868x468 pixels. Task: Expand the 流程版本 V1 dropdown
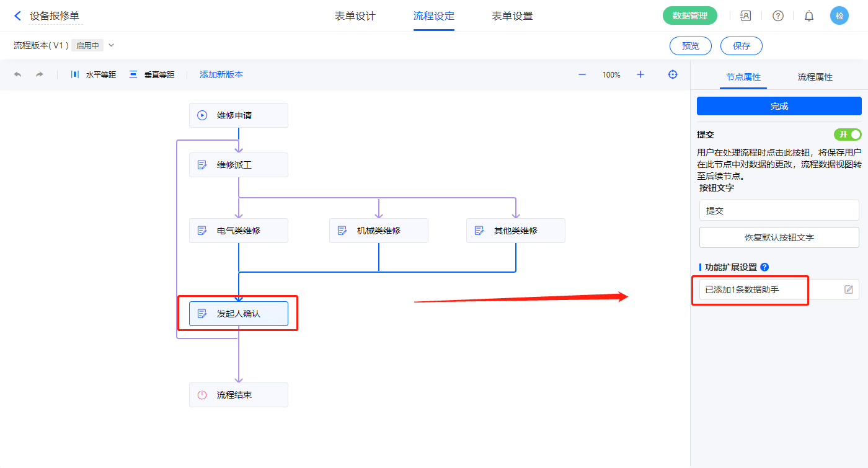coord(112,45)
